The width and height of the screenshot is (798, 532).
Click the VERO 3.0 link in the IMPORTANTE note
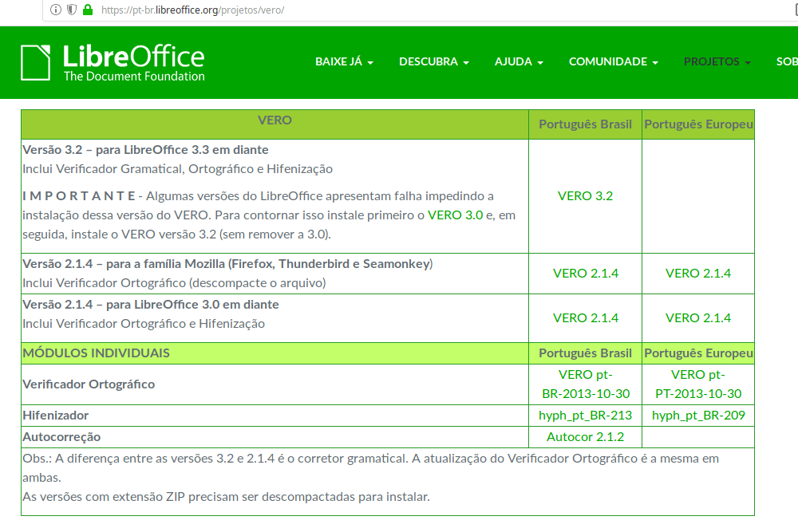pos(455,215)
